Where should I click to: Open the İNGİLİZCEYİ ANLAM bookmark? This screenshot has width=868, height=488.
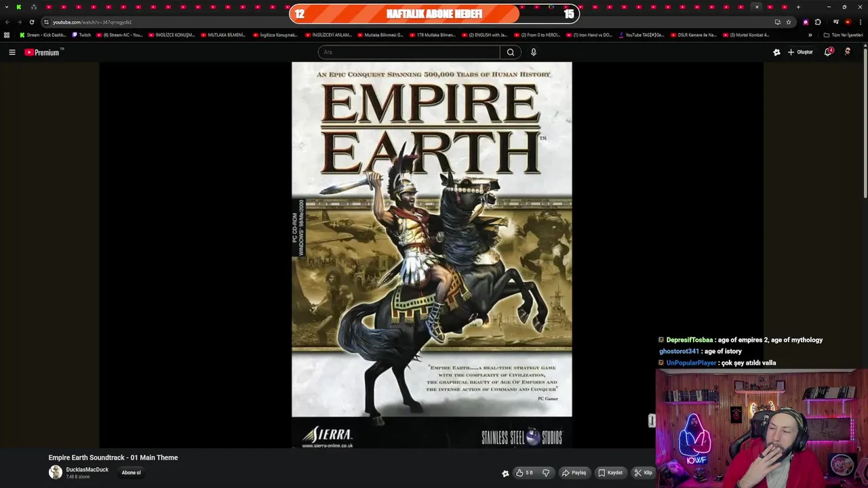click(x=328, y=35)
